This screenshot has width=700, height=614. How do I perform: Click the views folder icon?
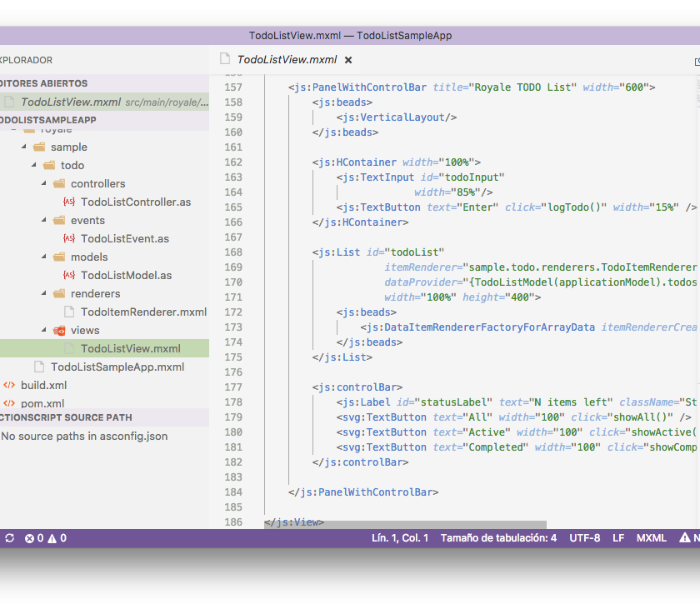(x=59, y=330)
